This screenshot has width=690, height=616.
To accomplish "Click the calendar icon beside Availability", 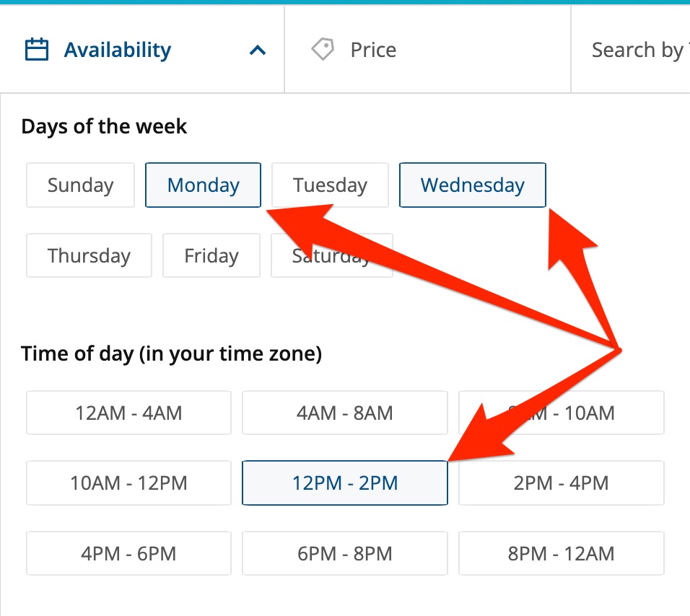I will 37,50.
